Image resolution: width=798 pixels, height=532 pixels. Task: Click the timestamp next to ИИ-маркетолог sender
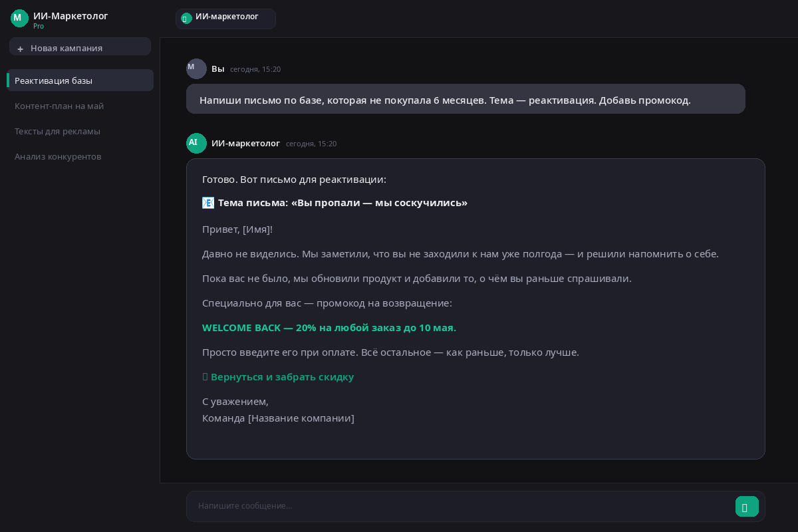[x=311, y=144]
